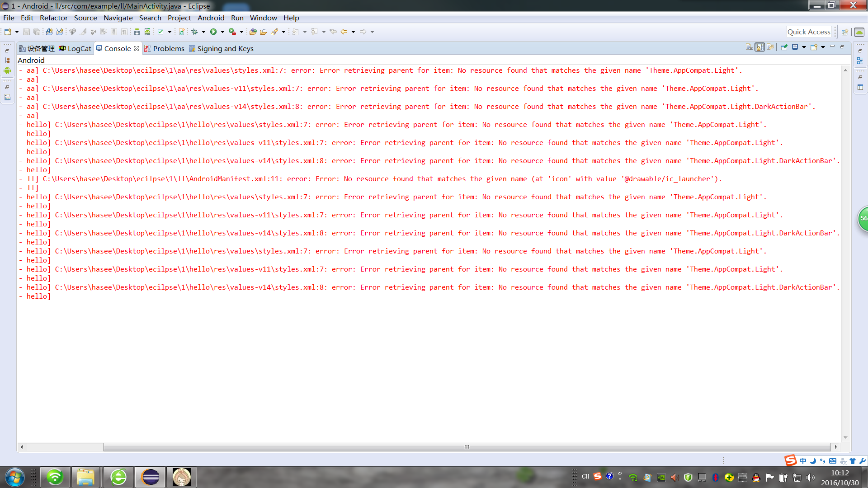Click the Search flashlight toolbar icon
The image size is (868, 488).
(x=274, y=32)
